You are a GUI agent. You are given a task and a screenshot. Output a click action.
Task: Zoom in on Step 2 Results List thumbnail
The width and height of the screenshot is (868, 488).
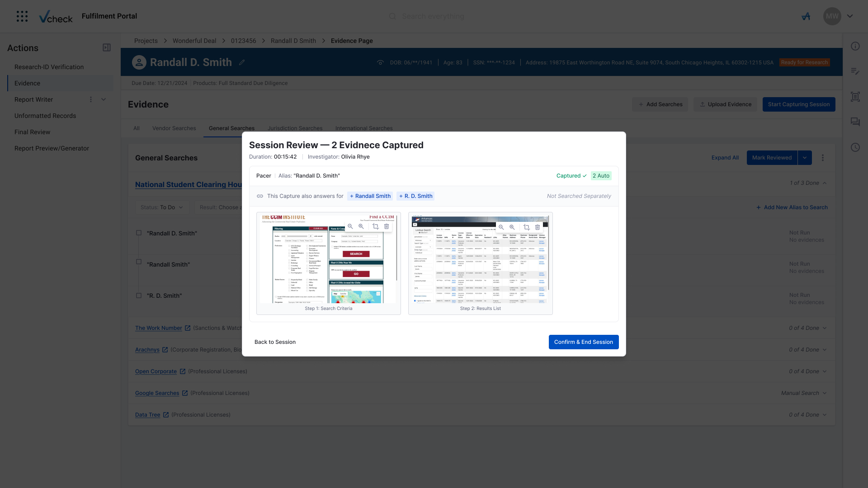pyautogui.click(x=512, y=227)
